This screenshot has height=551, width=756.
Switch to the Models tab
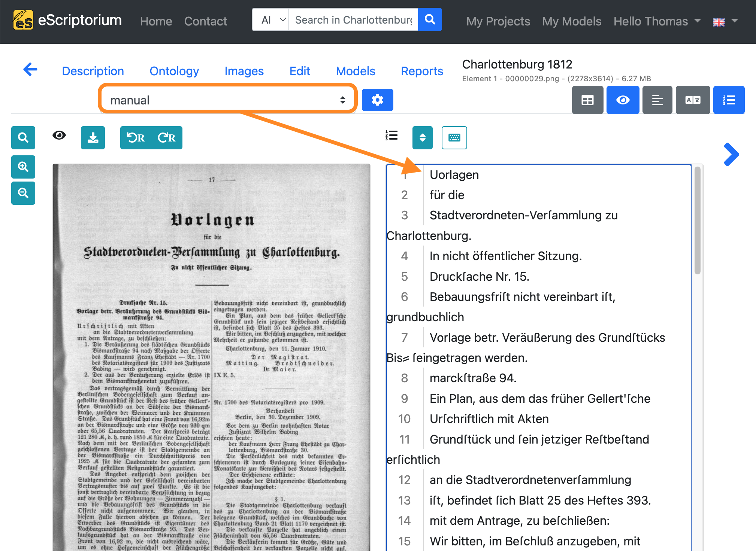pyautogui.click(x=356, y=71)
